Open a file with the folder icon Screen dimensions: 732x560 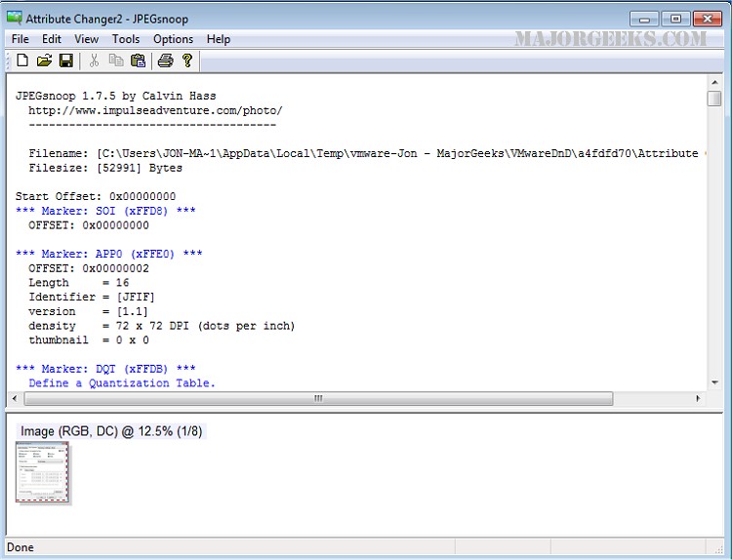[44, 60]
